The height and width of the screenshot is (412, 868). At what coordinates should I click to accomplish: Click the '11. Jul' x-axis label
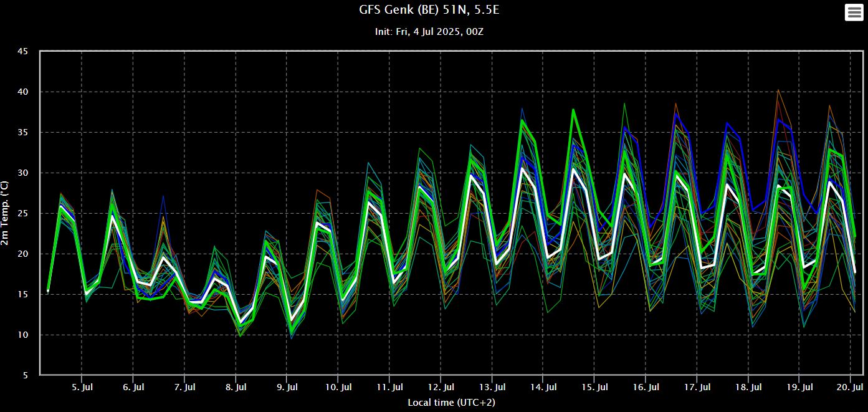tap(389, 387)
